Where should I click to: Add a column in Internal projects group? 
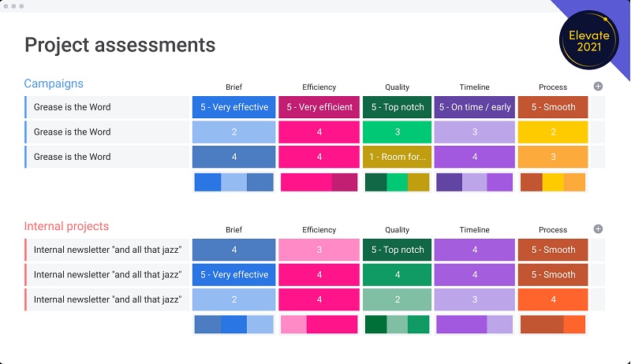[598, 229]
